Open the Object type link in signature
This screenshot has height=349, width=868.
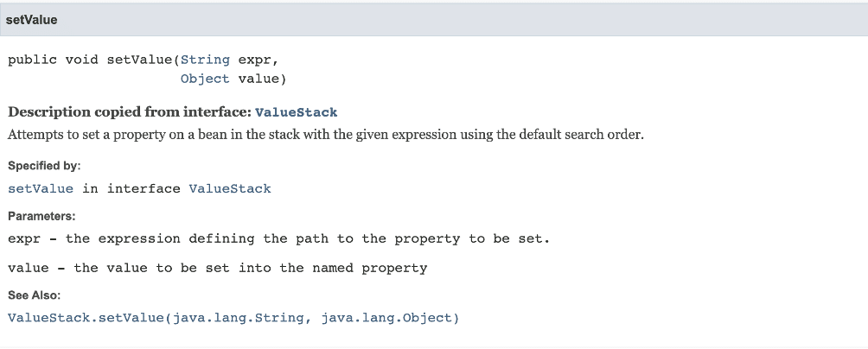point(205,79)
